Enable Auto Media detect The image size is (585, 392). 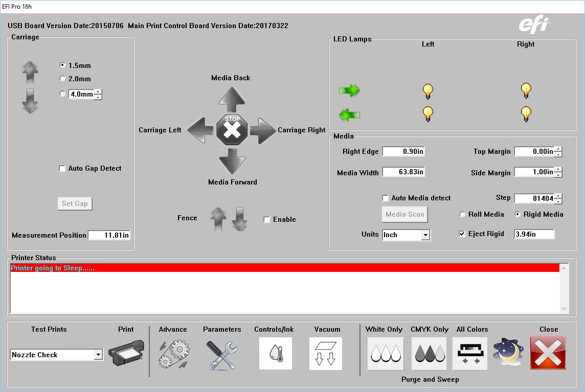point(386,198)
